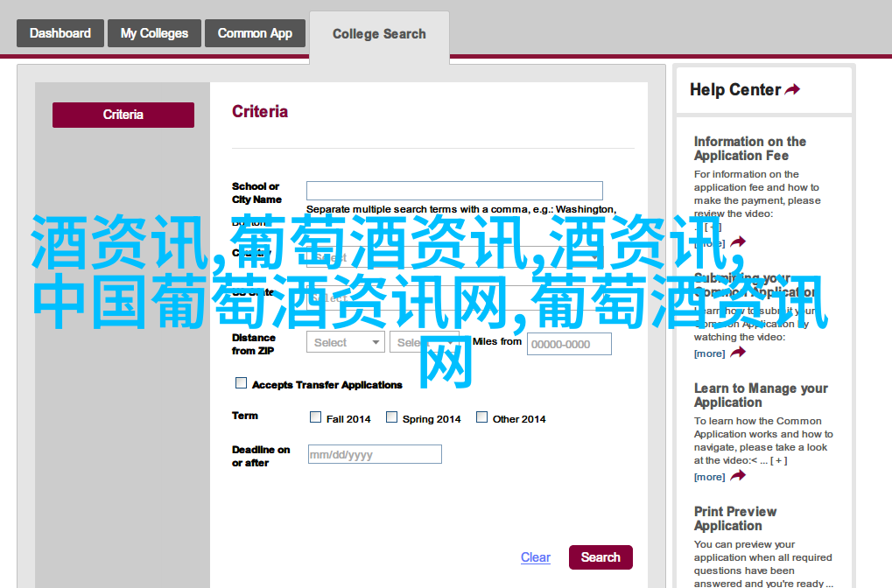Image resolution: width=892 pixels, height=588 pixels.
Task: Enable Accepts Transfer Applications checkbox
Action: pyautogui.click(x=242, y=383)
